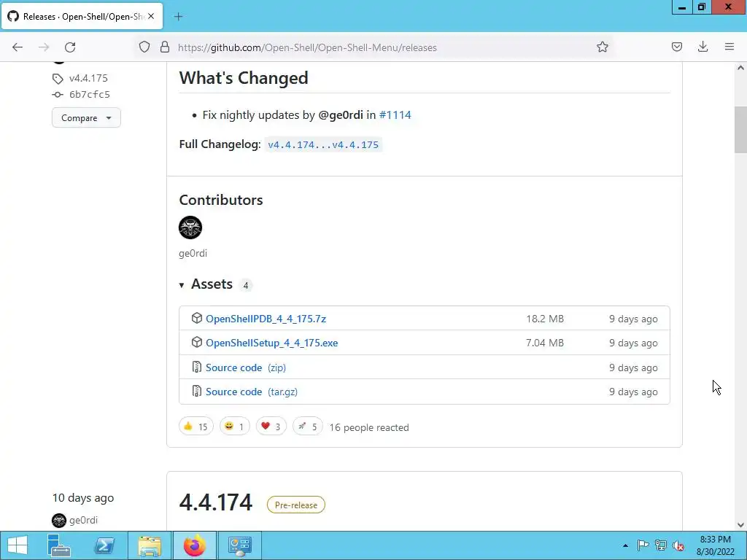Open Server Manager from the taskbar

click(59, 545)
